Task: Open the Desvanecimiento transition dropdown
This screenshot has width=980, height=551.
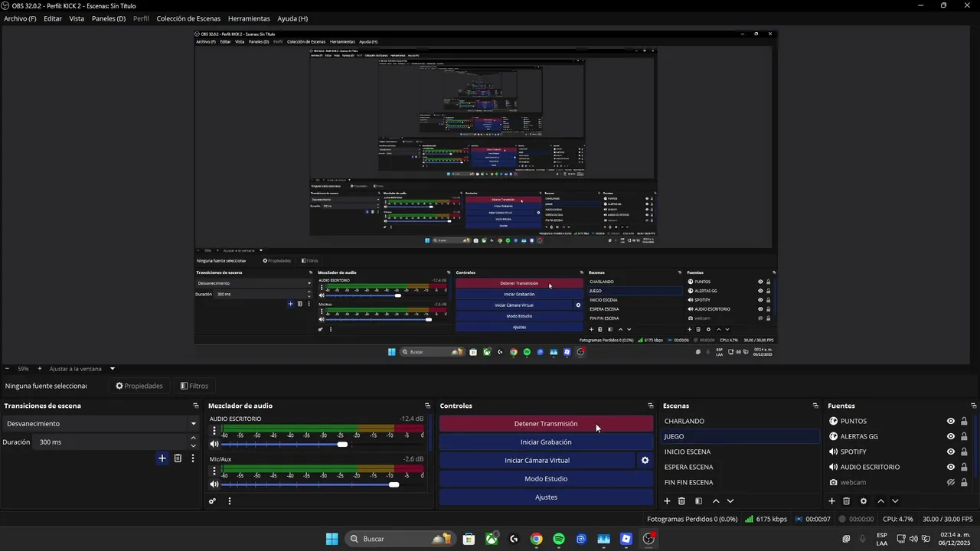Action: [x=100, y=423]
